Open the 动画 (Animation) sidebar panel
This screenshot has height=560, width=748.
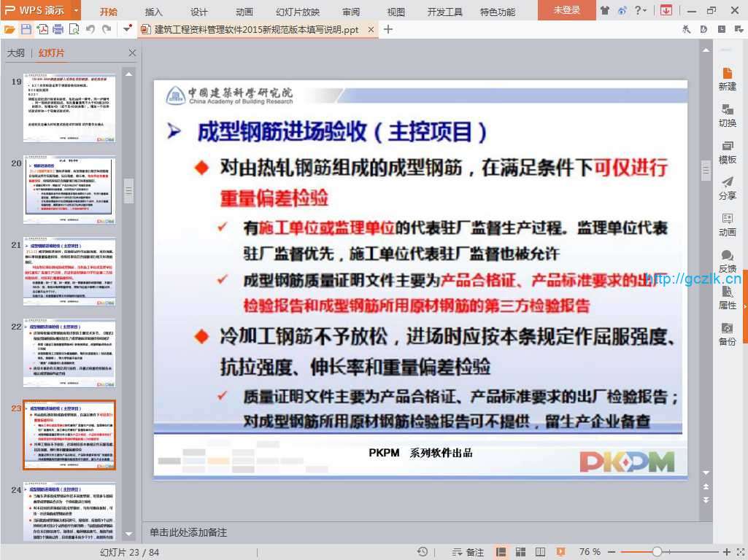pyautogui.click(x=727, y=225)
